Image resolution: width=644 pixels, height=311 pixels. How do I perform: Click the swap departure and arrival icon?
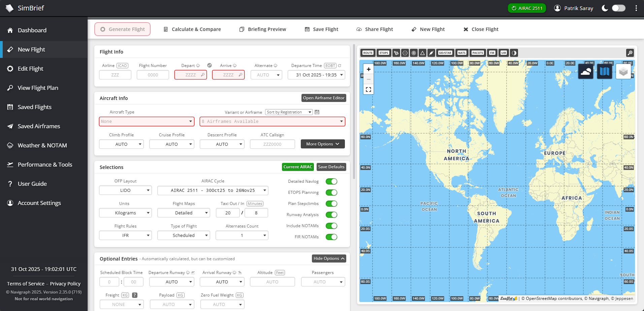tap(209, 65)
